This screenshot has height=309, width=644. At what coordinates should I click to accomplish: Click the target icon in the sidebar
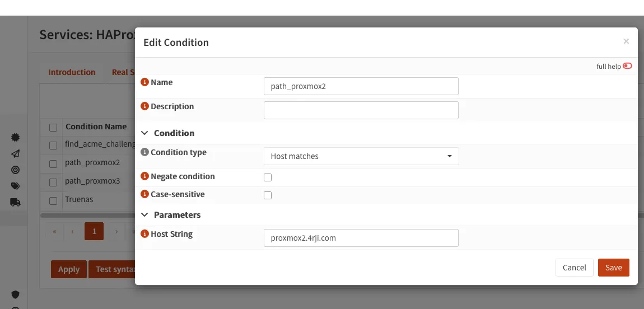(x=15, y=170)
